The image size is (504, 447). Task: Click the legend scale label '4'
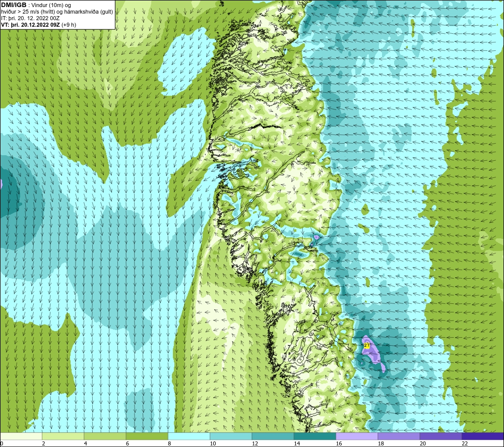[86, 443]
